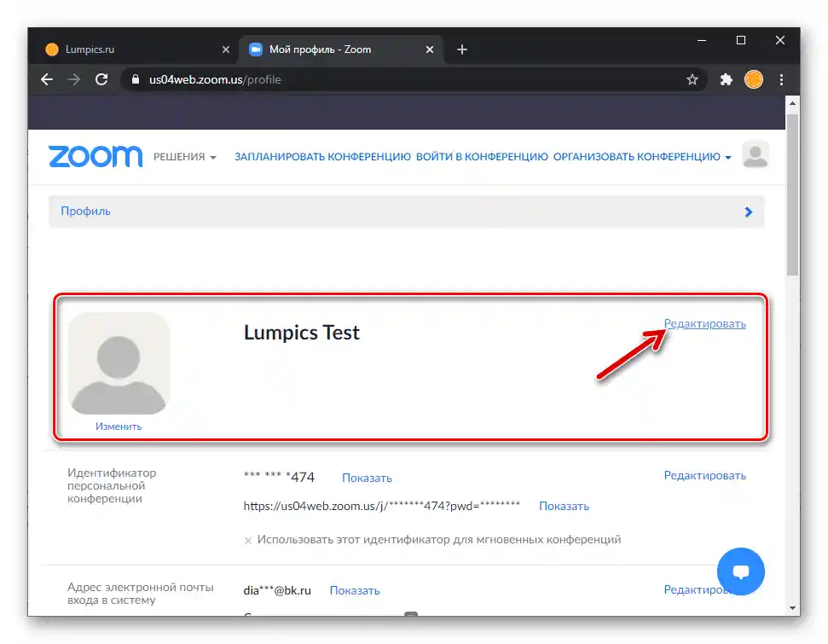828x644 pixels.
Task: Click text Использовать этот идентификатор для мгновенных конференций
Action: [439, 540]
